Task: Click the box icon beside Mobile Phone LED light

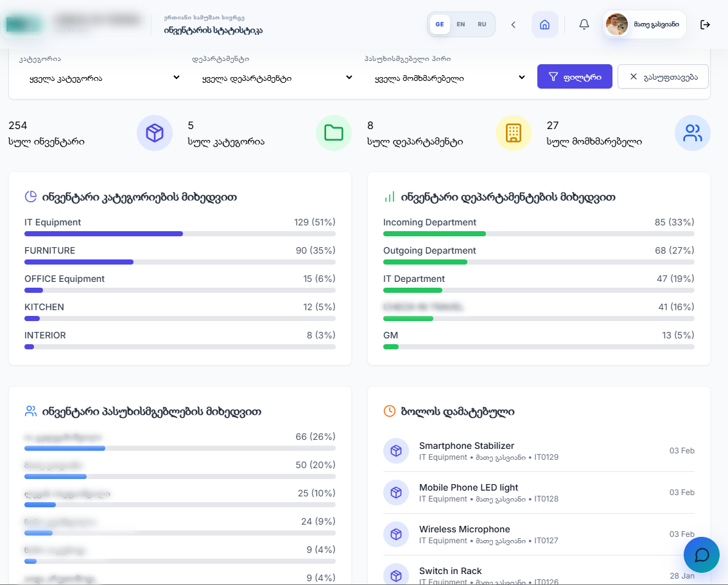Action: (x=396, y=493)
